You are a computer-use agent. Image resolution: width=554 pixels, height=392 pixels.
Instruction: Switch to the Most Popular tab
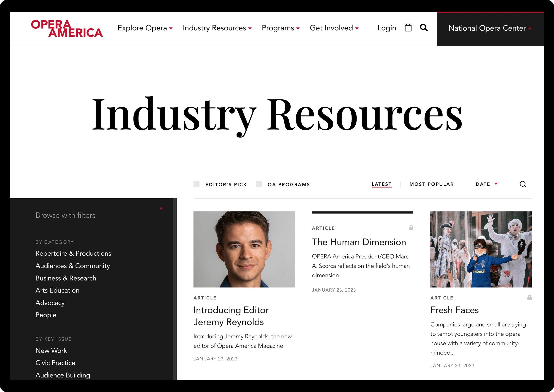pyautogui.click(x=431, y=184)
